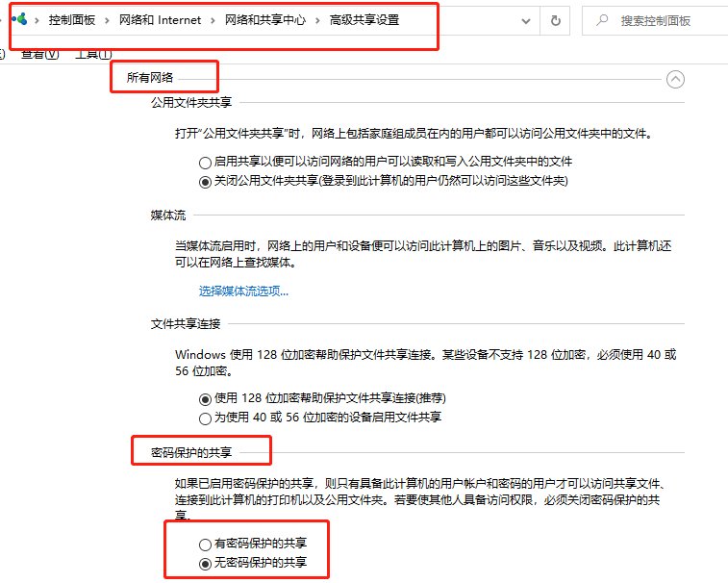Open the 选择媒体流选项 link
The image size is (728, 583).
(x=243, y=291)
